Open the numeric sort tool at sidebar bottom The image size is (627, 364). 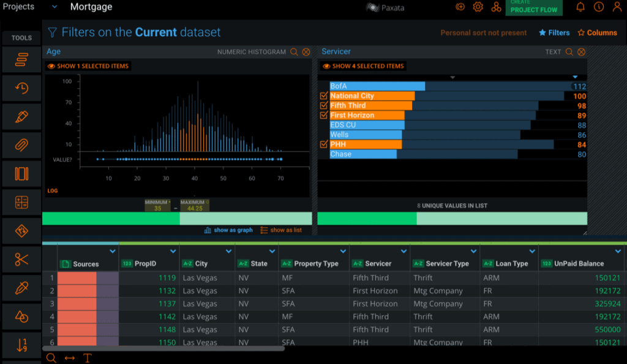pos(21,346)
